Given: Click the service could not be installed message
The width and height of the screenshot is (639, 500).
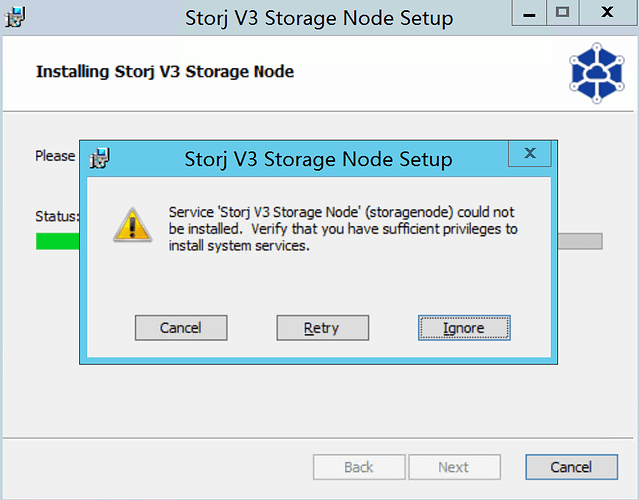Looking at the screenshot, I should tap(343, 229).
